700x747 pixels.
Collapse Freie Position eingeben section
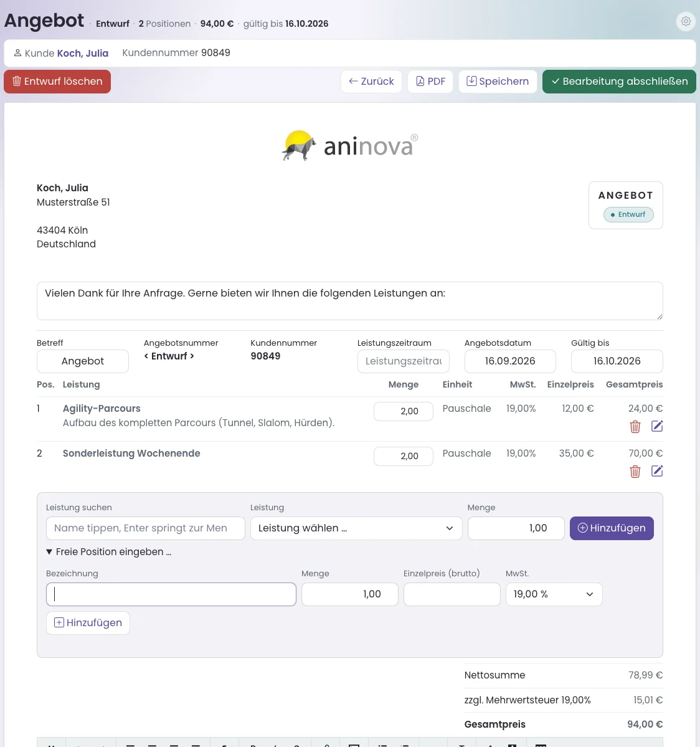(x=108, y=551)
